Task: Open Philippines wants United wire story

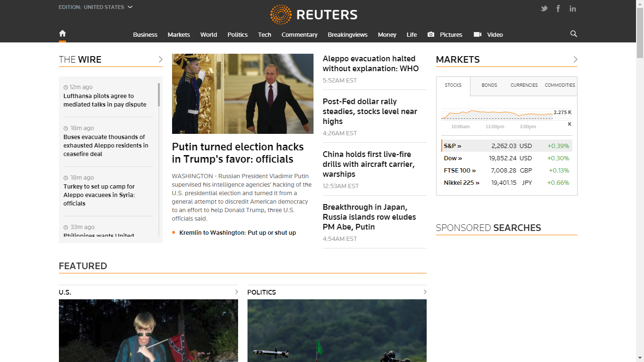Action: click(99, 236)
